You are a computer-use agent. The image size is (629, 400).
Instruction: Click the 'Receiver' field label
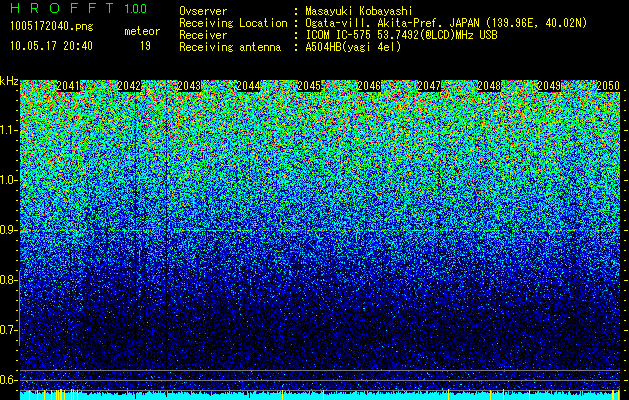203,35
